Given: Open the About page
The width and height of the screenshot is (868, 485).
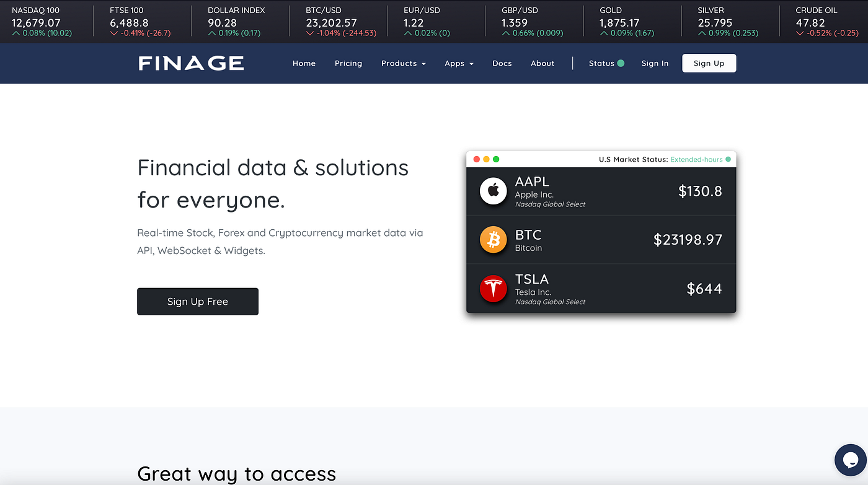Looking at the screenshot, I should 542,63.
